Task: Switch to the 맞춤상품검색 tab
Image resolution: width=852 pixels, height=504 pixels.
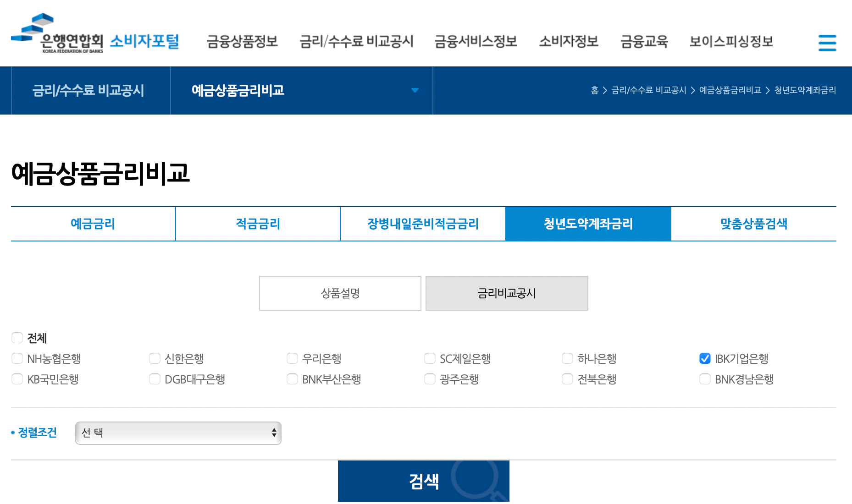Action: click(753, 224)
